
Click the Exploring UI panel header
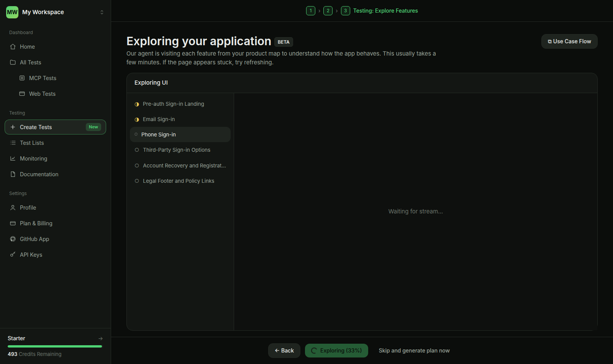pos(362,83)
